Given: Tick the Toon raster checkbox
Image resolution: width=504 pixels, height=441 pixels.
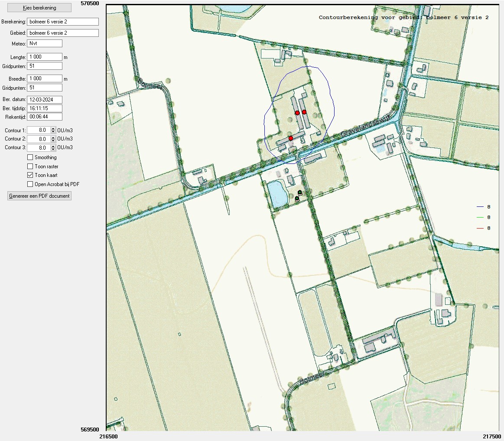Looking at the screenshot, I should [x=30, y=167].
